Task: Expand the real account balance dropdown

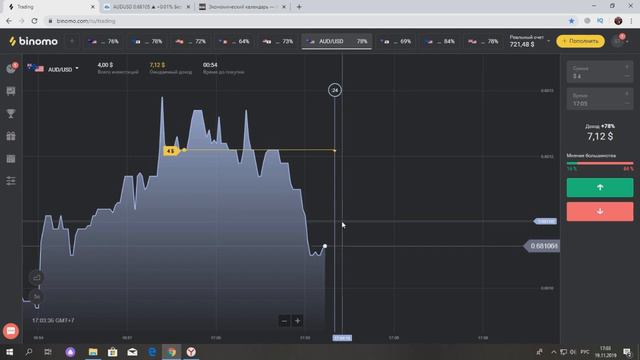Action: pos(548,41)
